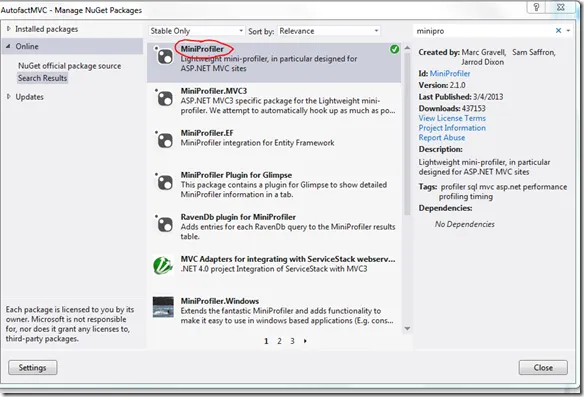Go to results page 2
Viewport: 584px width, 397px height.
(x=279, y=341)
